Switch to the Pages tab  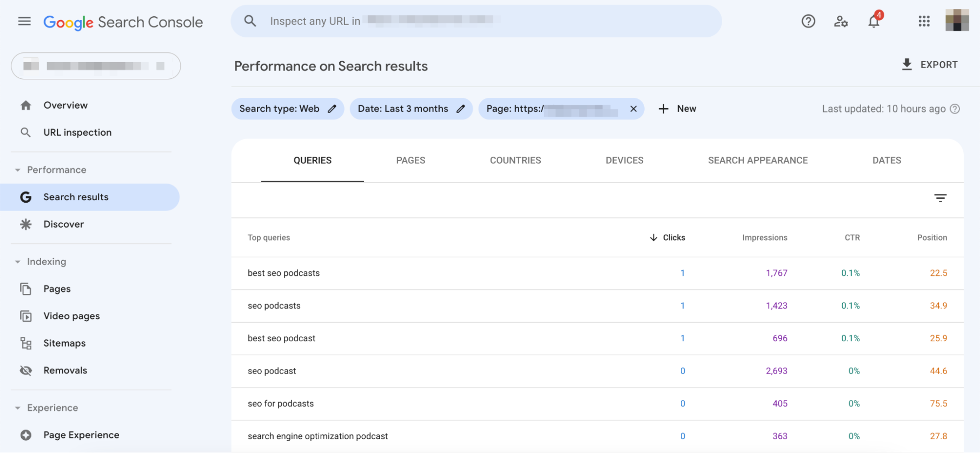click(x=410, y=160)
